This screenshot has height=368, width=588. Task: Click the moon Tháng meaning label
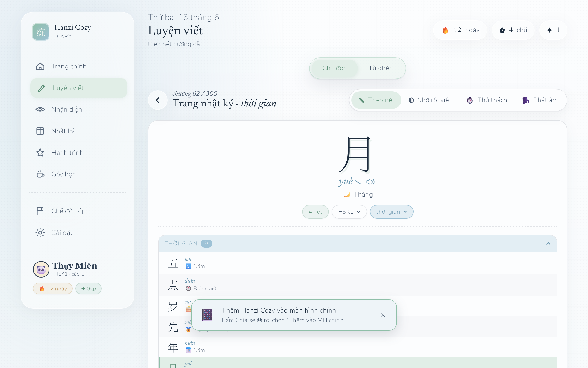point(358,194)
